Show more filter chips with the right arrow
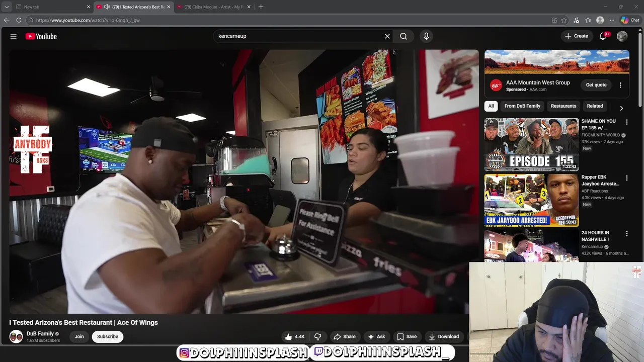The height and width of the screenshot is (362, 644). [x=621, y=108]
